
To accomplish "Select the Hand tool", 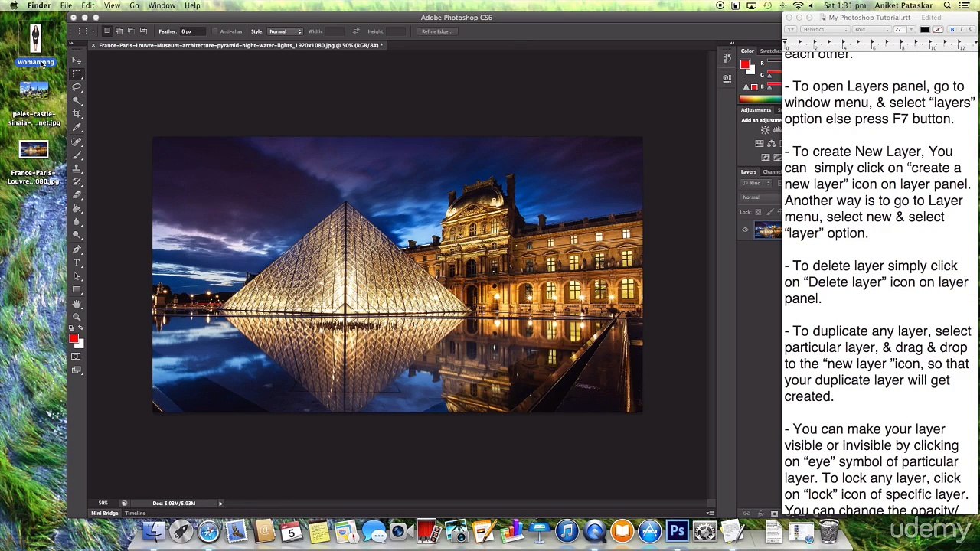I will point(77,304).
